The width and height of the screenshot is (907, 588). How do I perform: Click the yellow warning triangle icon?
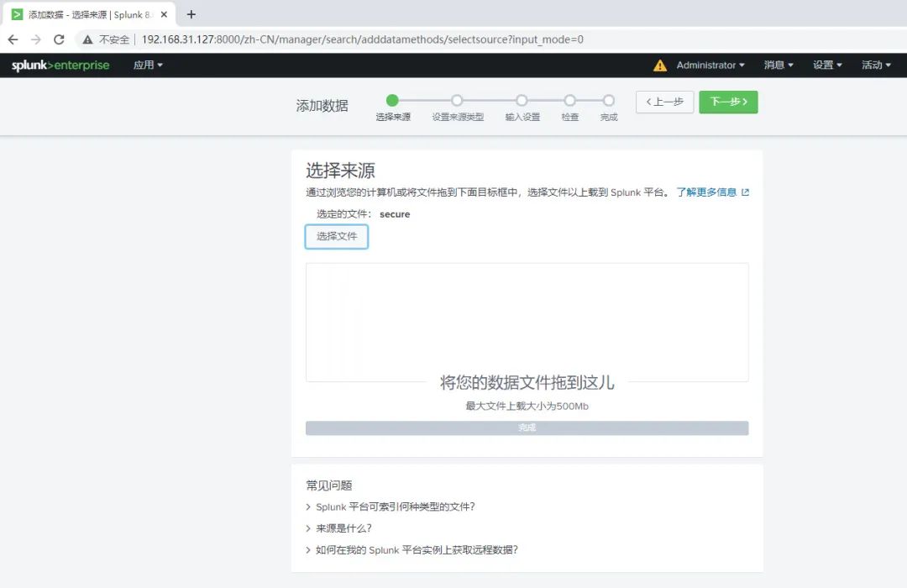click(x=660, y=66)
